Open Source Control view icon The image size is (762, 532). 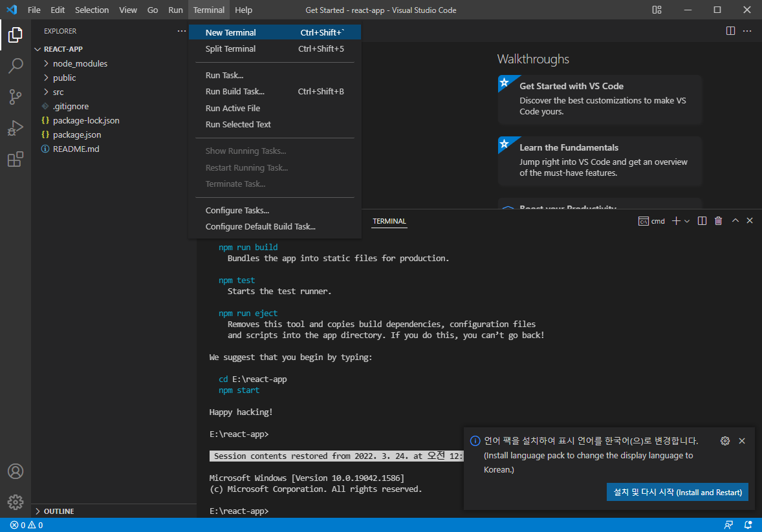pyautogui.click(x=15, y=97)
